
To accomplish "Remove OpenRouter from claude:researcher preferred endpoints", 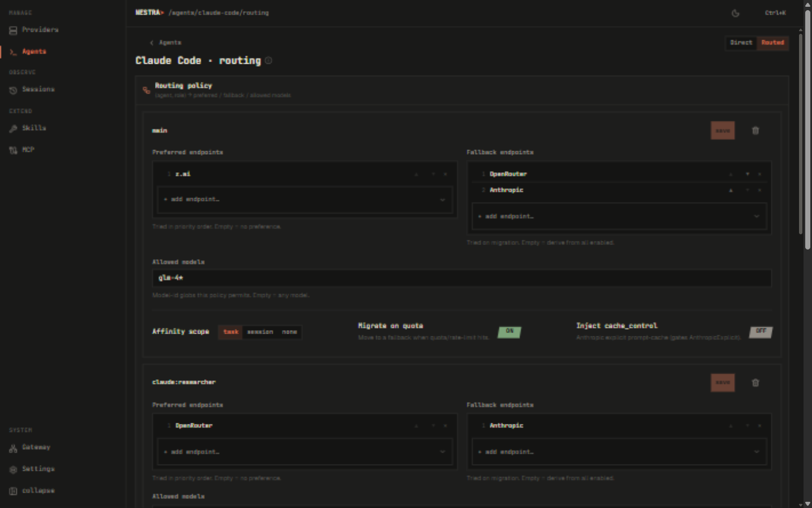I will pos(445,426).
